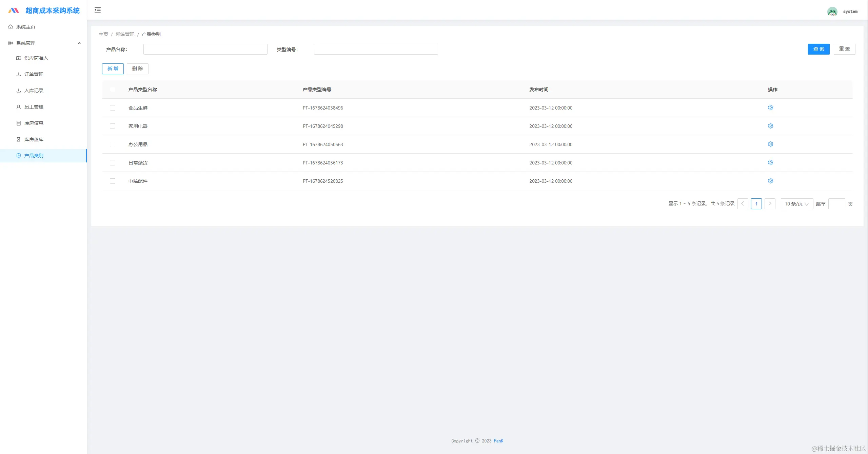Click the FanK link in footer
868x454 pixels.
point(498,441)
